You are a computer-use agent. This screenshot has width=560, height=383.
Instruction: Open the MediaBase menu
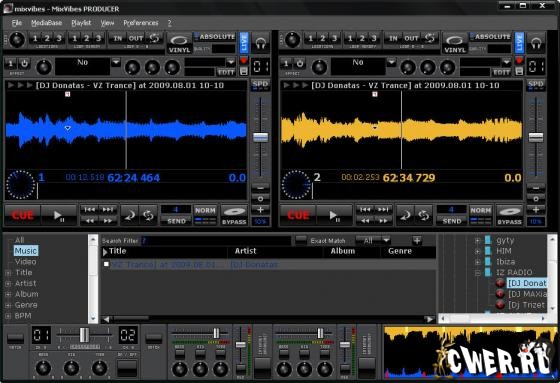coord(46,23)
